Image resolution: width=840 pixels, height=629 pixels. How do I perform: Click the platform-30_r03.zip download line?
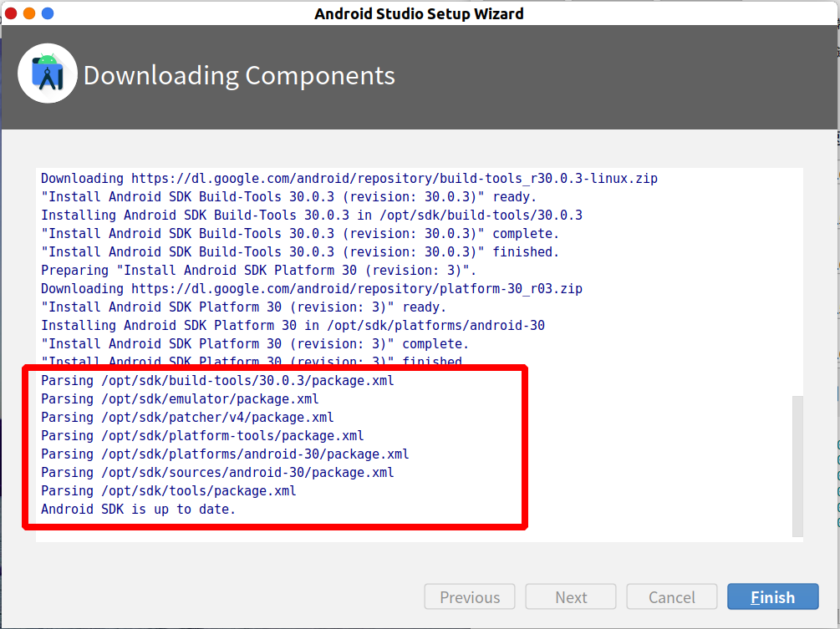tap(312, 288)
